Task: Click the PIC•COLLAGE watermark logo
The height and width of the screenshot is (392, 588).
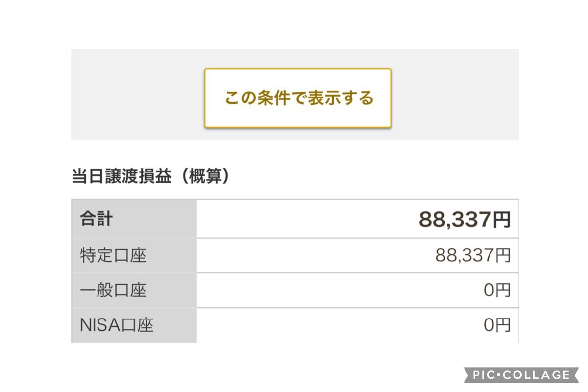Action: point(522,375)
